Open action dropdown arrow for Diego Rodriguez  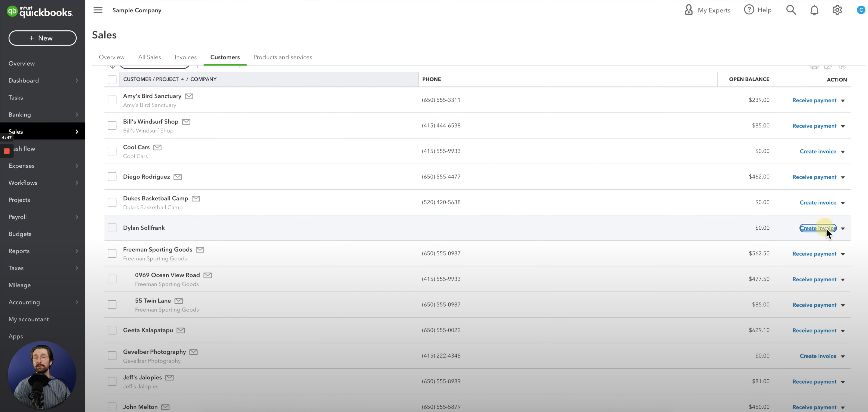pyautogui.click(x=843, y=177)
